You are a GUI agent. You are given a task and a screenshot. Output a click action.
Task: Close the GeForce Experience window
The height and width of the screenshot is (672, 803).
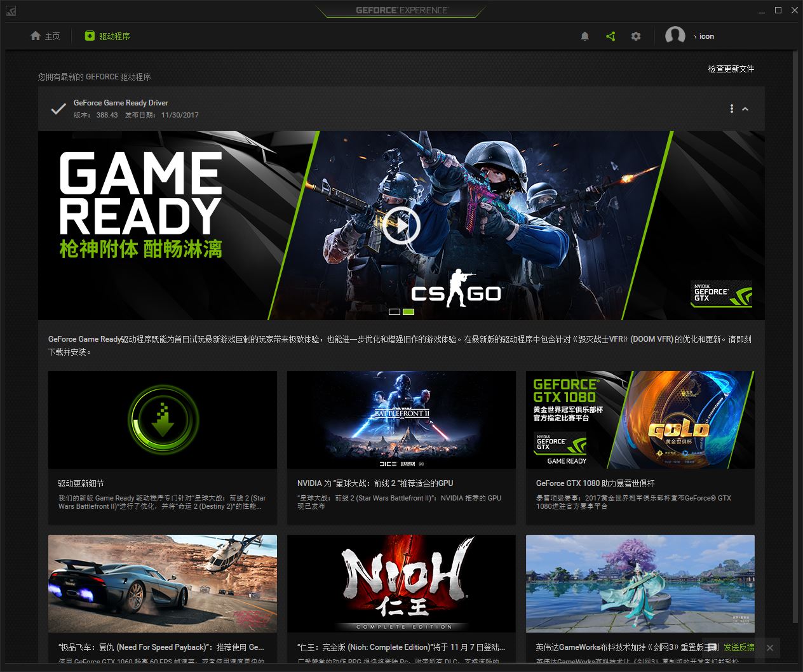pos(794,11)
